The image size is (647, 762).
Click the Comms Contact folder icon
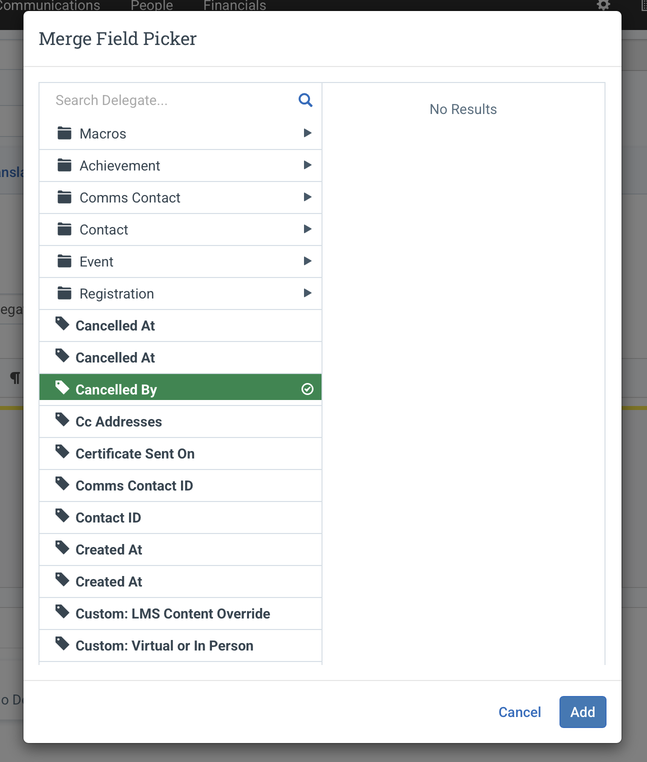pos(64,197)
